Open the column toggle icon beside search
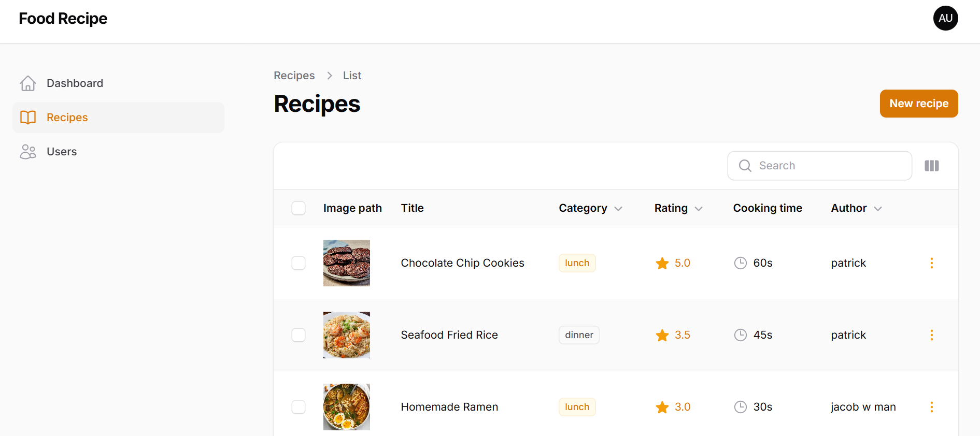Image resolution: width=980 pixels, height=436 pixels. [x=931, y=166]
